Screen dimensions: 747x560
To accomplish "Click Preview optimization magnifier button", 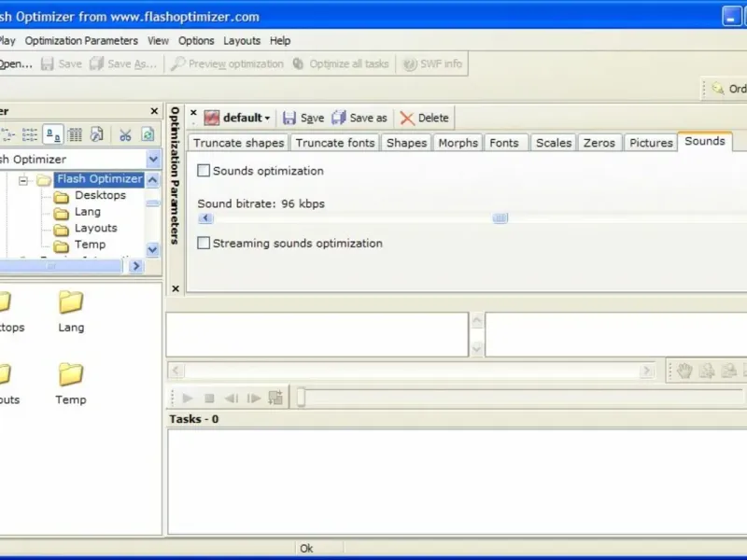I will (227, 63).
